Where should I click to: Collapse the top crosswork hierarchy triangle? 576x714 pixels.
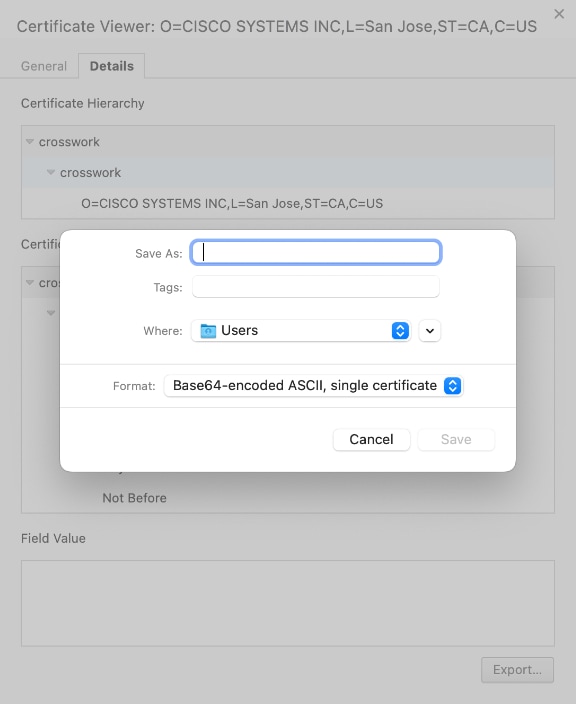coord(30,142)
